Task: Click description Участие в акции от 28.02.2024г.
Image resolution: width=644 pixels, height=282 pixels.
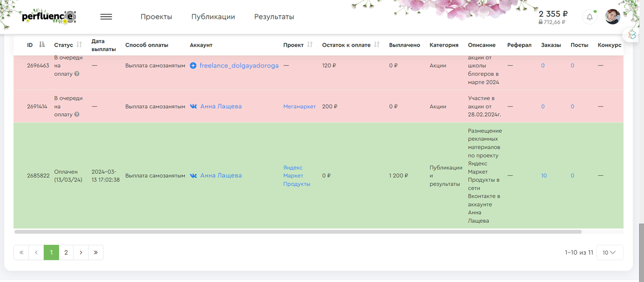Action: (484, 106)
